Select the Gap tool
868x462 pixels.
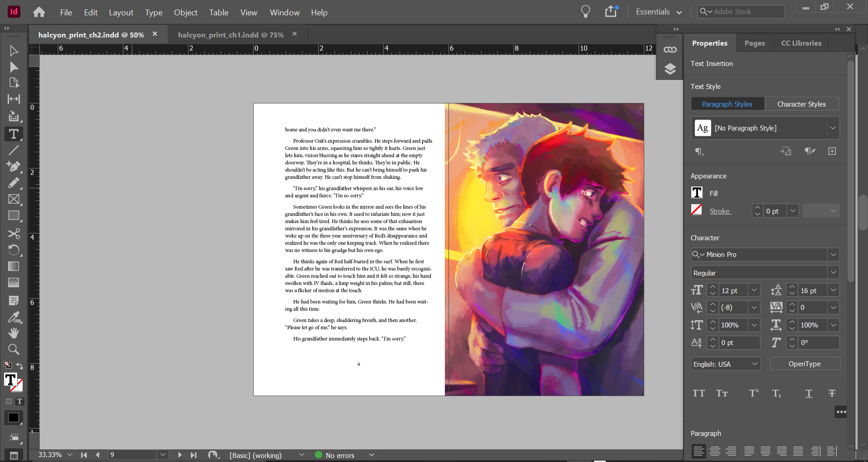(x=14, y=99)
